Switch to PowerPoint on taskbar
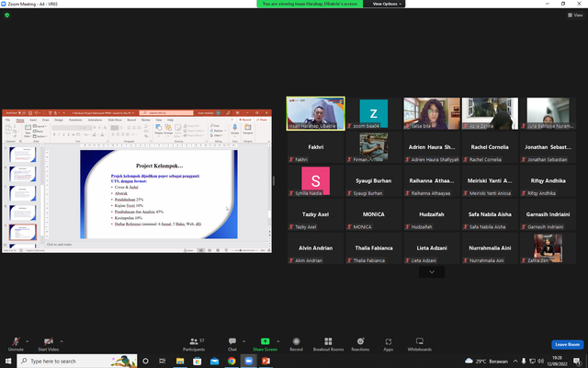 pyautogui.click(x=266, y=362)
